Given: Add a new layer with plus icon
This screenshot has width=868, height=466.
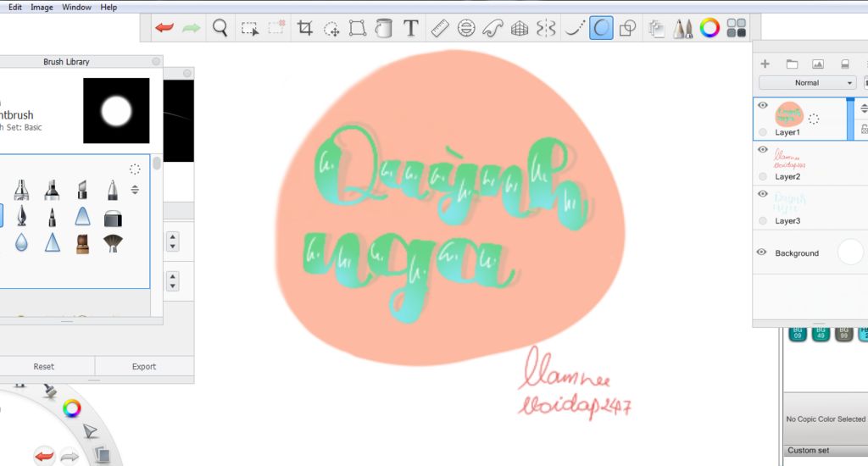Looking at the screenshot, I should 765,64.
